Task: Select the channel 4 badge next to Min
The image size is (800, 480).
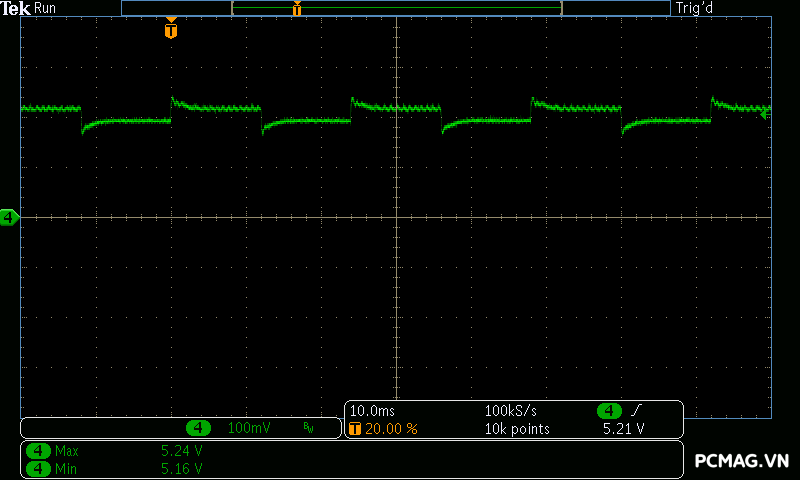Action: 38,467
